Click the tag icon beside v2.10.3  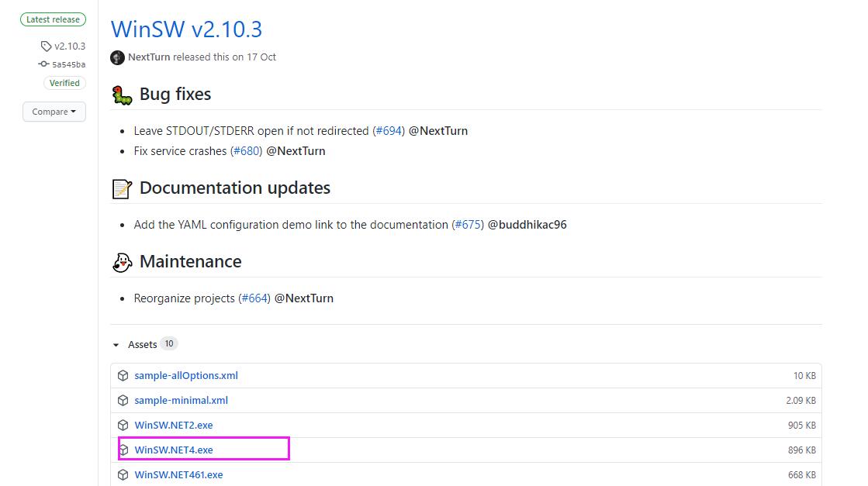click(x=46, y=46)
